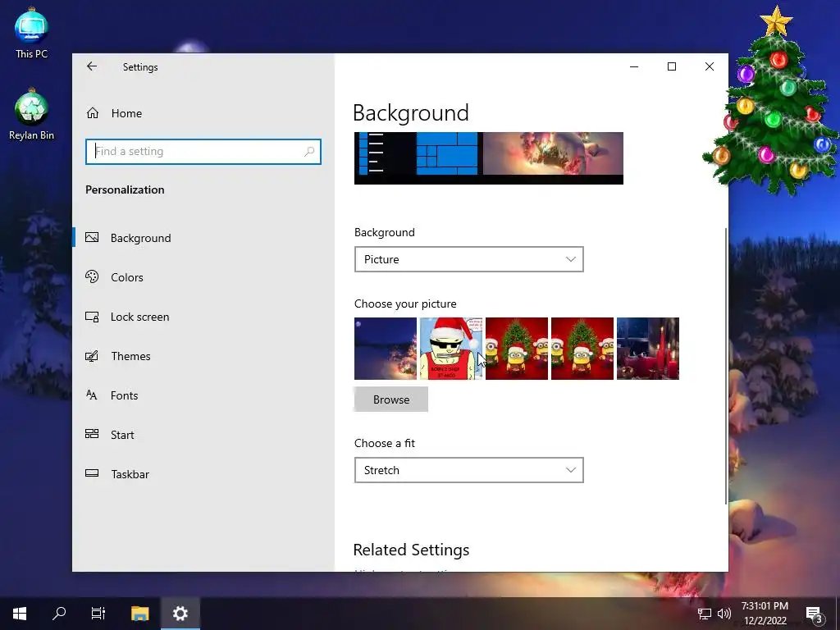Select Background in the Personalization sidebar
This screenshot has width=840, height=630.
pos(203,238)
